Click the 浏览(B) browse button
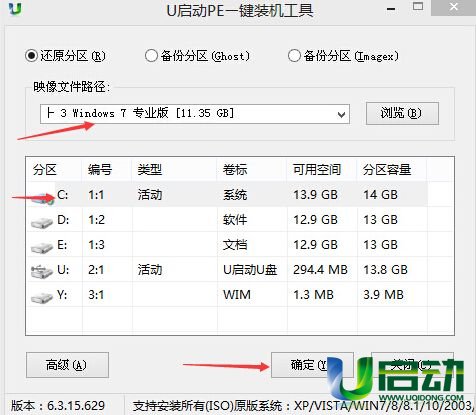The width and height of the screenshot is (476, 415). [x=402, y=113]
